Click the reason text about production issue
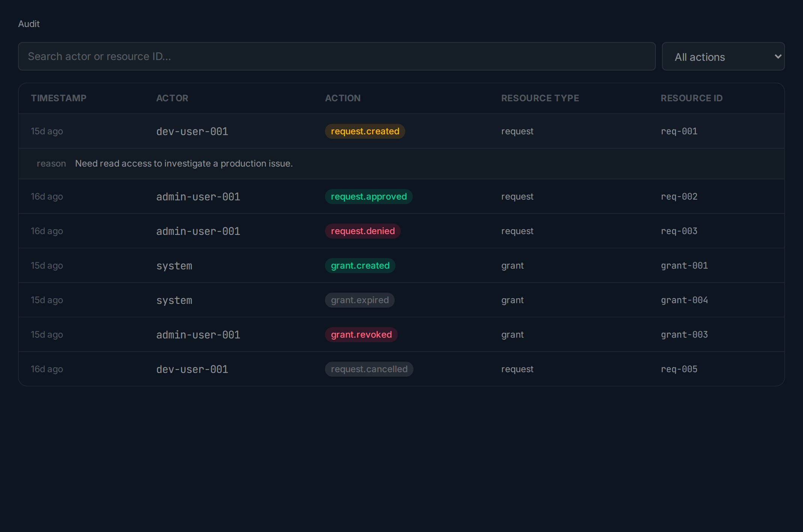803x532 pixels. [x=184, y=164]
